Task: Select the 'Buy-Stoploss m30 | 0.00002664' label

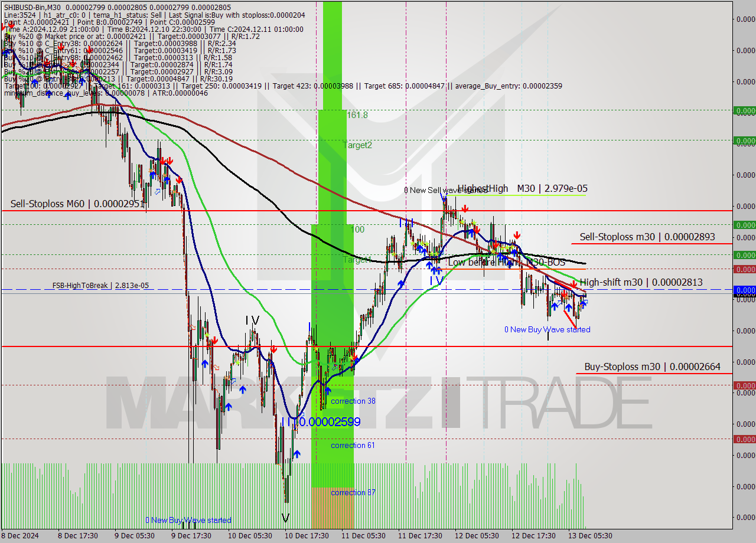Action: coord(652,367)
